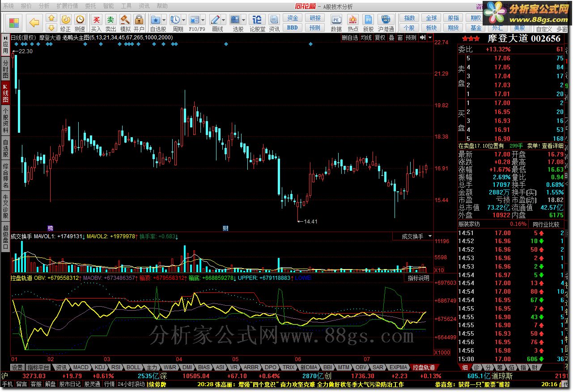The height and width of the screenshot is (392, 573).
Task: Click the 榜 marker on the chart
Action: pos(51,228)
